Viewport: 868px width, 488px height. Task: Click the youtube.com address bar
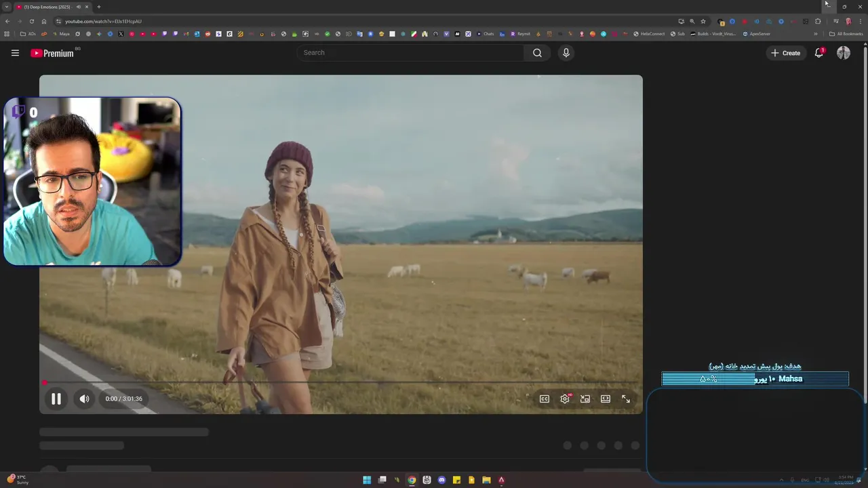coord(366,21)
